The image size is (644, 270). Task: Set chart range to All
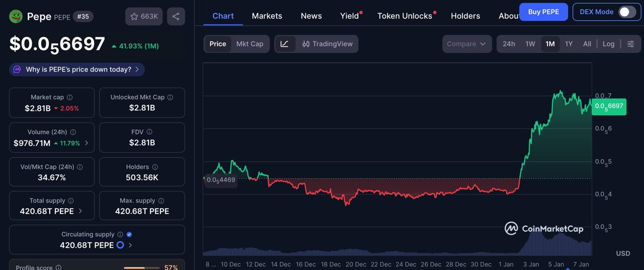(587, 44)
